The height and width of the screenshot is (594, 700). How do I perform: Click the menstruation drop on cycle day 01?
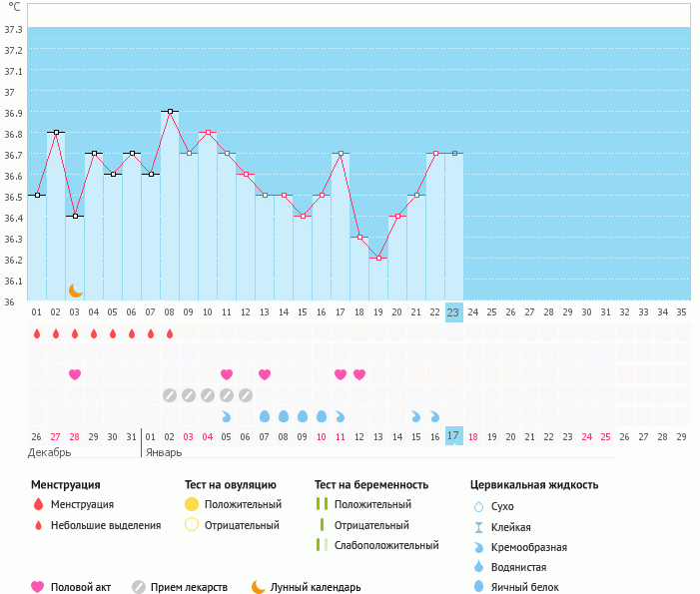coord(37,333)
